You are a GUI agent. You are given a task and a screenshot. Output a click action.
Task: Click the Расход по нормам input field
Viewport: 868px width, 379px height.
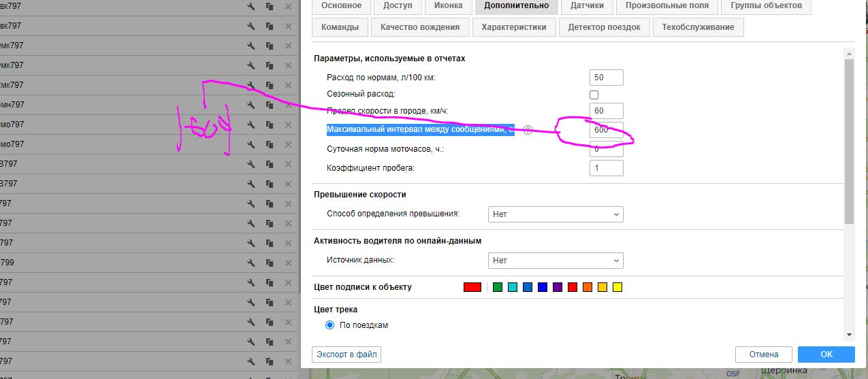606,78
